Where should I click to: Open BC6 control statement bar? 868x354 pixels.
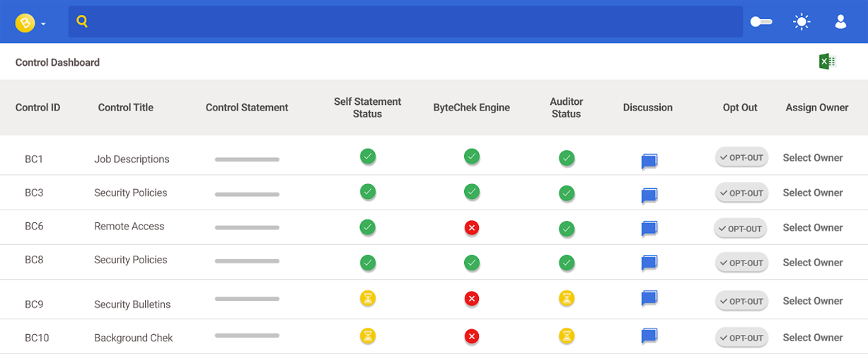point(247,228)
